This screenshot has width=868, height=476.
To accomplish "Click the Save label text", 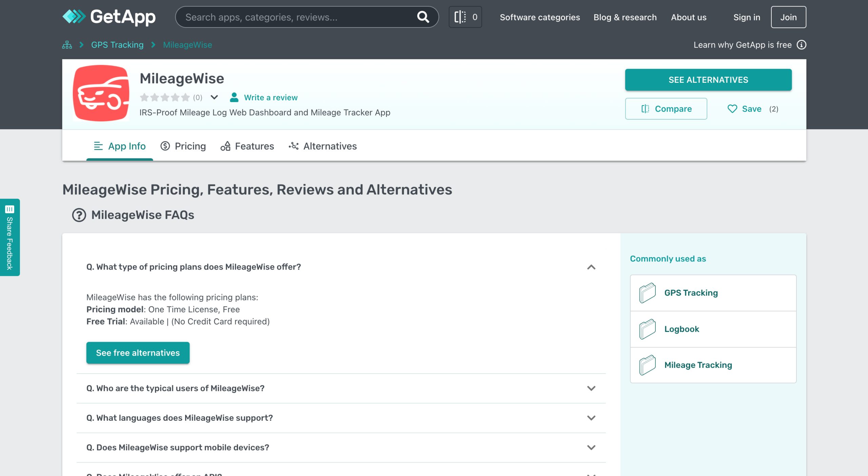I will point(752,109).
